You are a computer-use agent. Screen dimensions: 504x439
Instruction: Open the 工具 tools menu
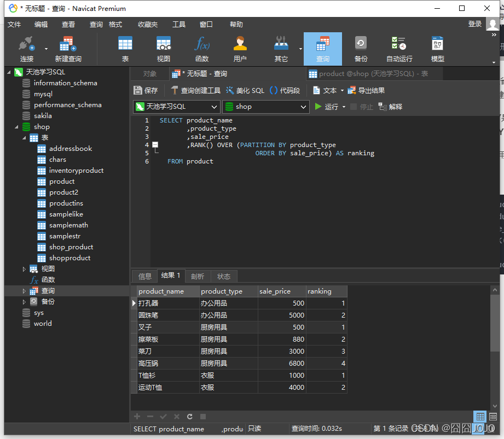point(179,25)
